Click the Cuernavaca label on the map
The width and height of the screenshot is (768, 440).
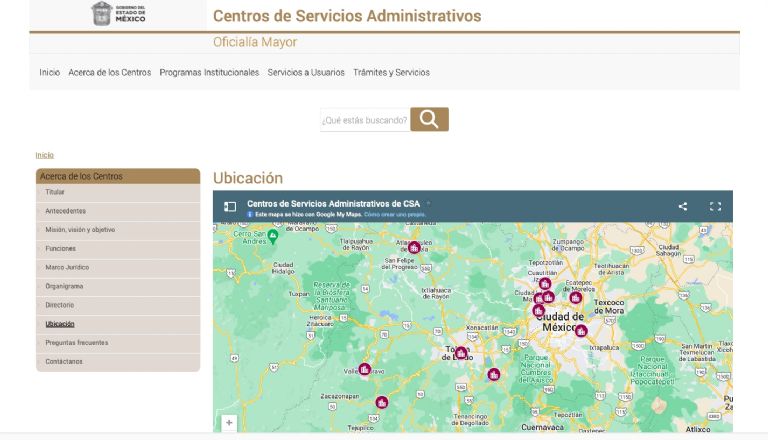point(542,427)
